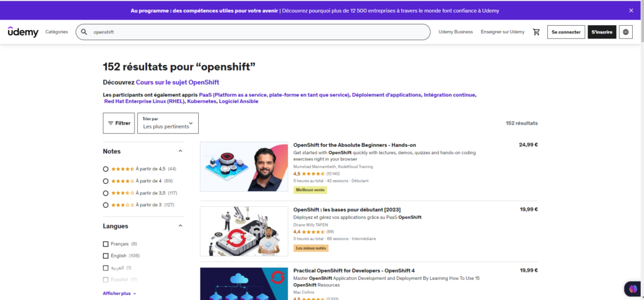
Task: Click the Filtrer button
Action: [x=119, y=123]
